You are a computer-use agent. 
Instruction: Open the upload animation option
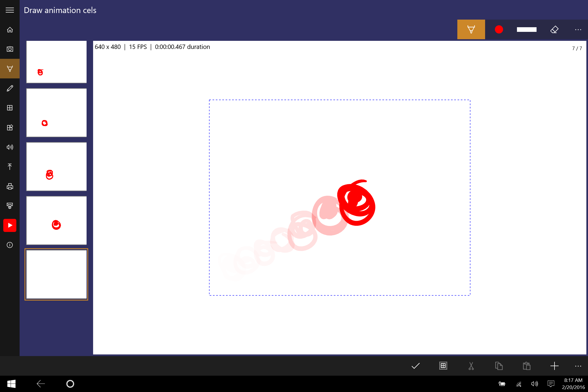pos(10,167)
